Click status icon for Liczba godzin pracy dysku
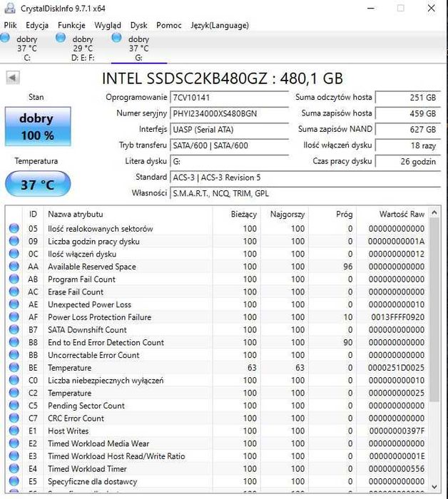Viewport: 448px width, 499px height. (x=14, y=241)
